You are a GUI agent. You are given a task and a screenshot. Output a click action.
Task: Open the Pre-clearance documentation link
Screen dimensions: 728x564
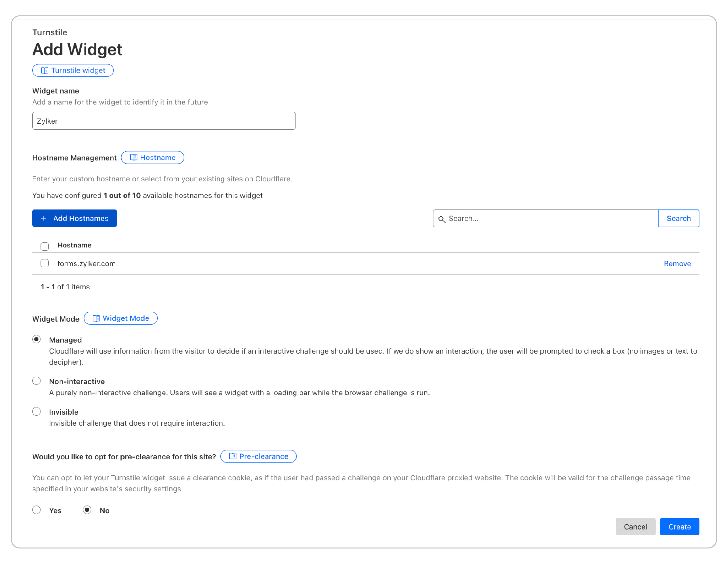click(x=263, y=456)
